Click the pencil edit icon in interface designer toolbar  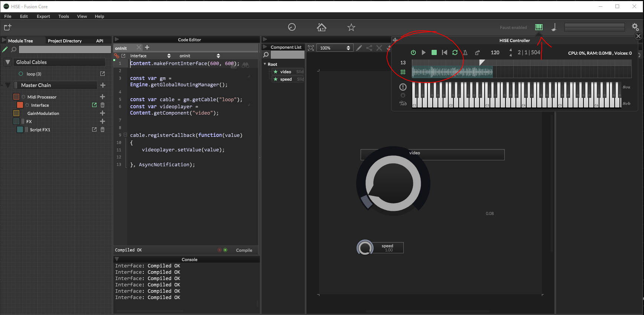pos(359,48)
